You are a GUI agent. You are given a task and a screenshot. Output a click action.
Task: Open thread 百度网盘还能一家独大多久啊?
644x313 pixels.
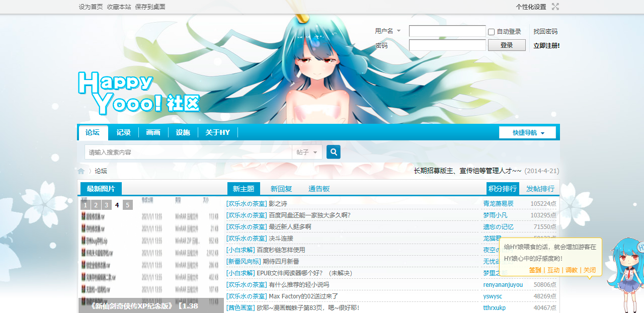pyautogui.click(x=309, y=215)
